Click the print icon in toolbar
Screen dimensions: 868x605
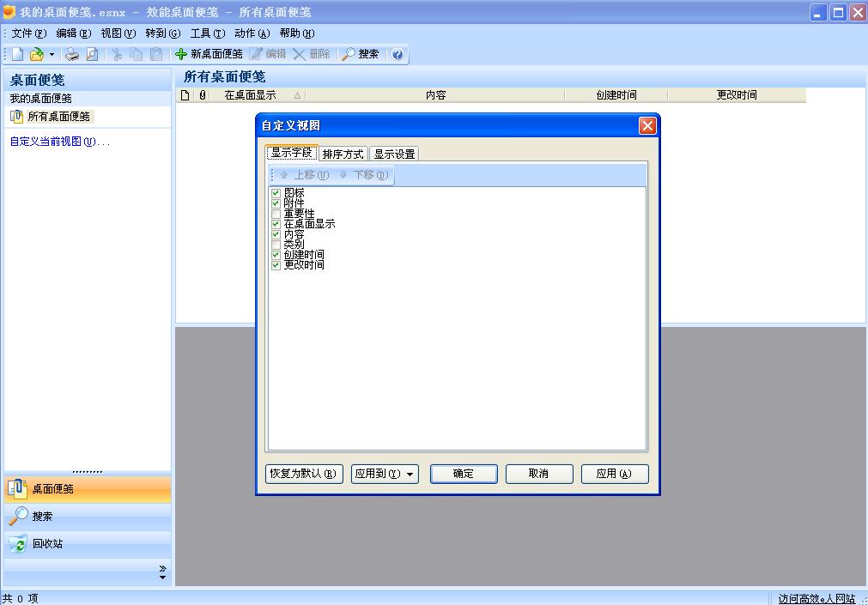coord(72,54)
